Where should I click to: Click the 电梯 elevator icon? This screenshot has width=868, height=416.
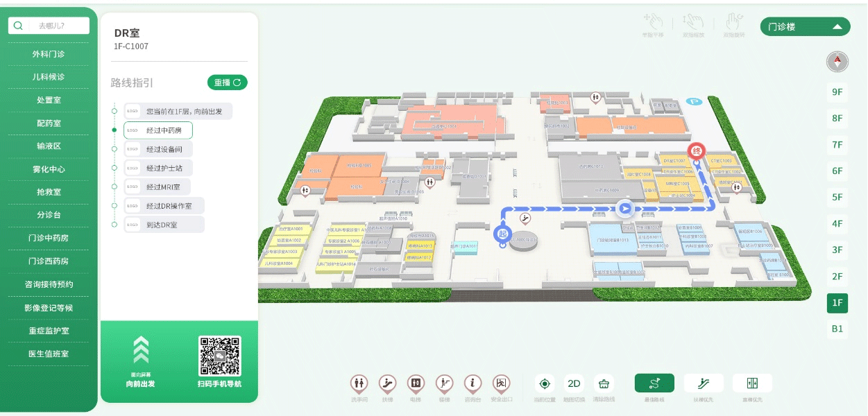coord(416,383)
